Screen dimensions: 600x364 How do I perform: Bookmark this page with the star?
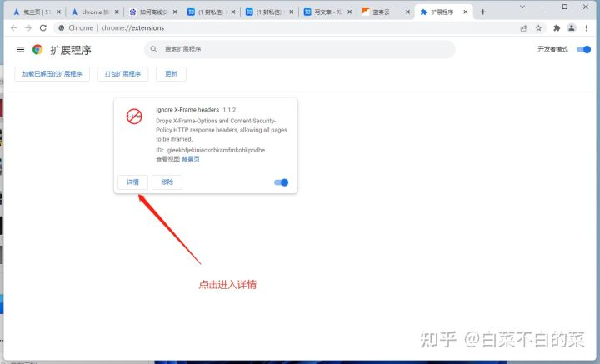pos(538,28)
